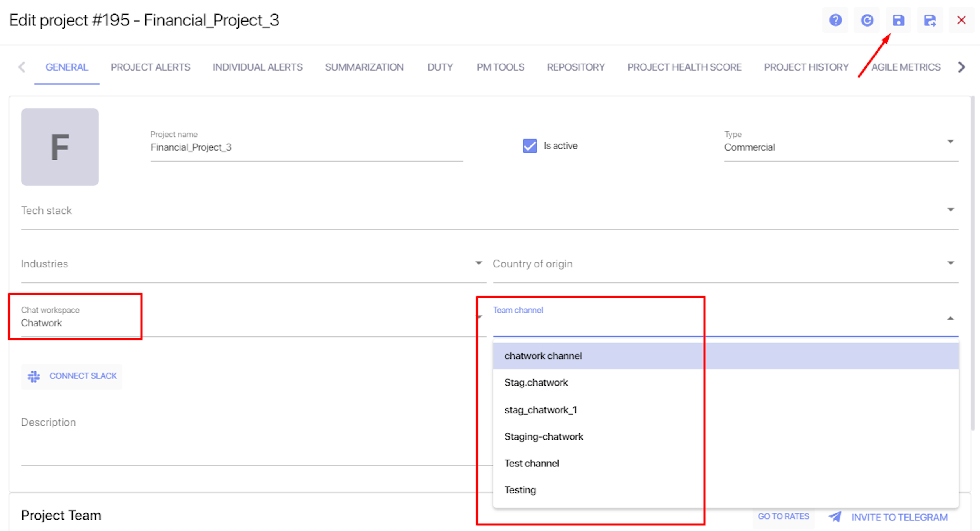Image resolution: width=980 pixels, height=531 pixels.
Task: Uncheck the Is active checkbox
Action: click(530, 146)
